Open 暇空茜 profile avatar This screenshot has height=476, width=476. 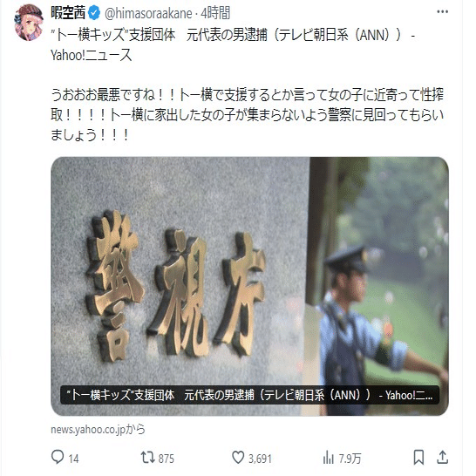[29, 22]
